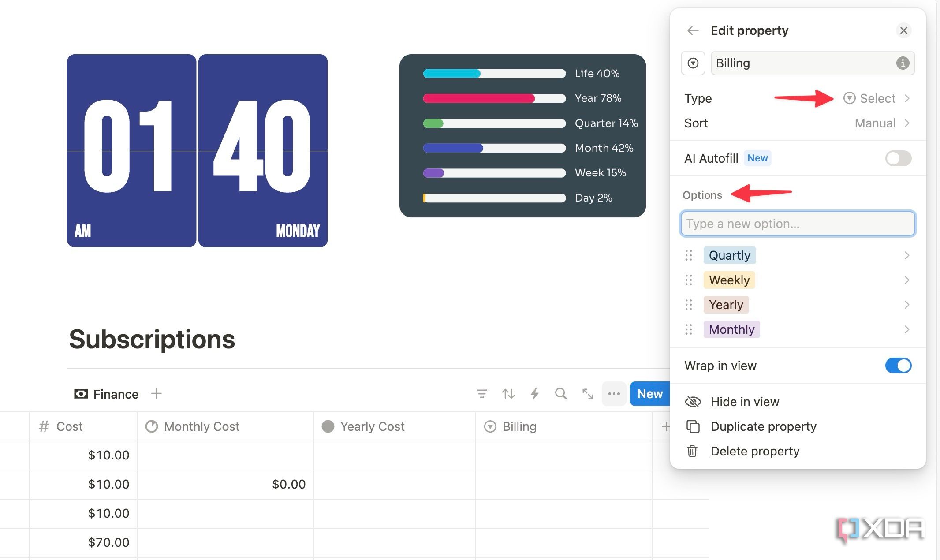Click the Type a new option field
Image resolution: width=940 pixels, height=560 pixels.
point(797,224)
